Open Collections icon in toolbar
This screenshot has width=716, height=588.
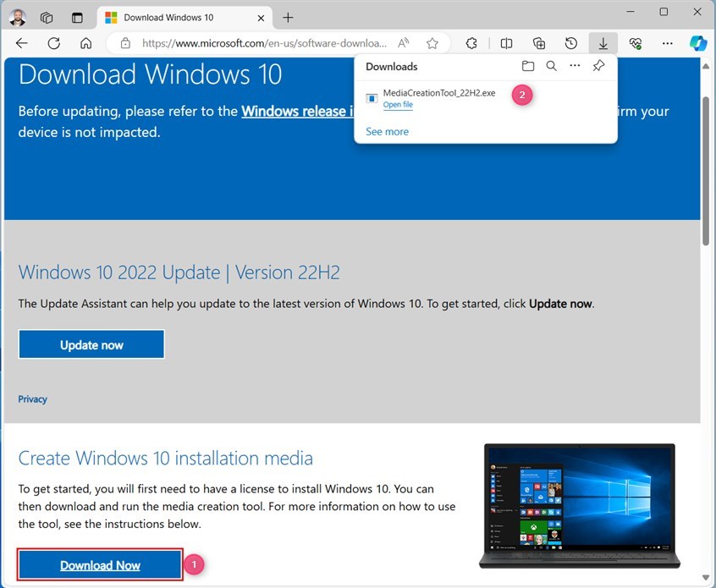click(x=539, y=43)
